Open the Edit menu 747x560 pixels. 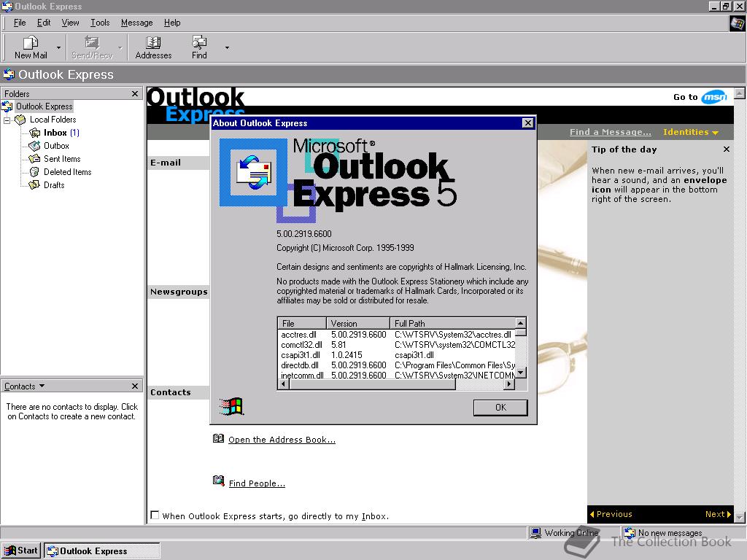tap(44, 23)
